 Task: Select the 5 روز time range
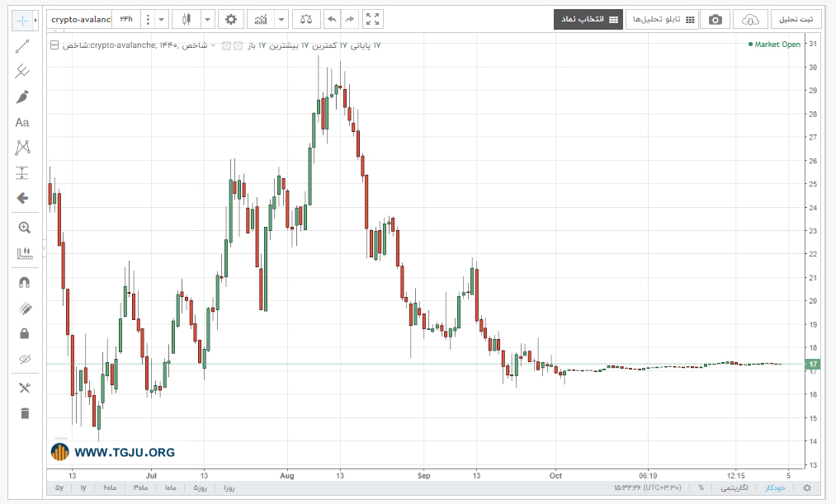click(200, 488)
